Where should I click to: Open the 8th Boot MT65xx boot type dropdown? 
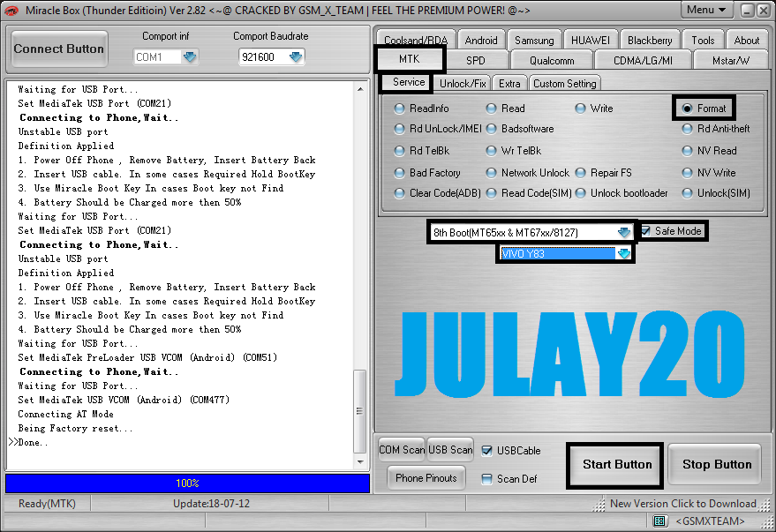pos(624,232)
